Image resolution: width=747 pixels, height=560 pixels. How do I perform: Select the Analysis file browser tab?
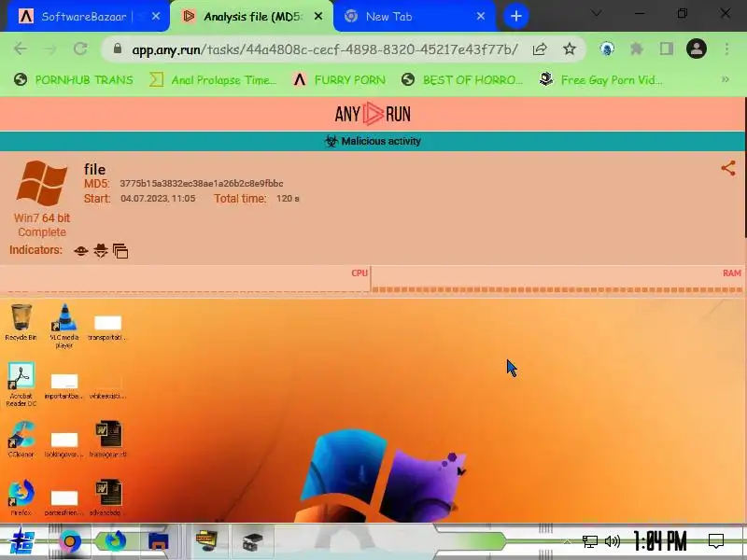click(252, 16)
